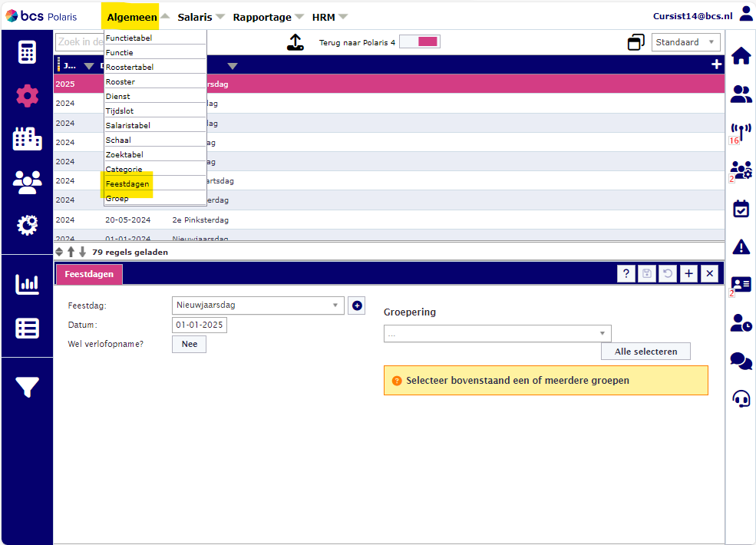
Task: Open the Feestdag Nieuwjaarsdag dropdown
Action: [258, 306]
